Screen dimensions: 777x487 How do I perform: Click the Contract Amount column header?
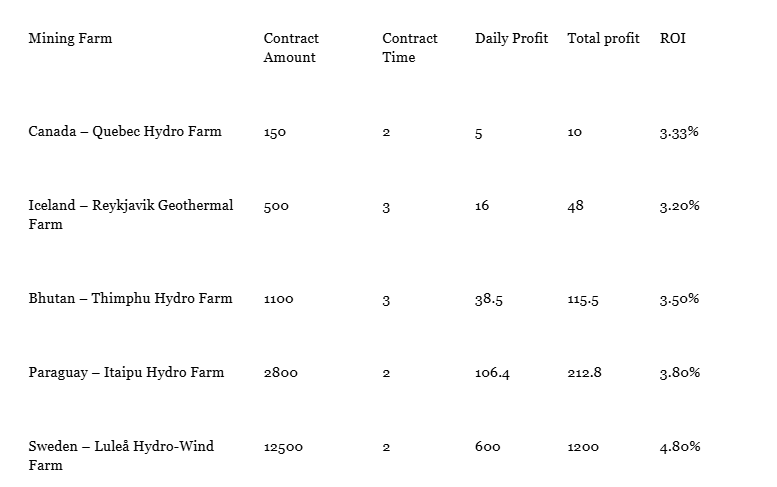click(291, 48)
